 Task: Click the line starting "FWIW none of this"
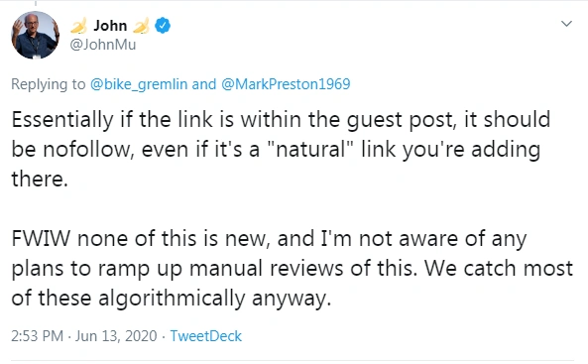tap(269, 239)
